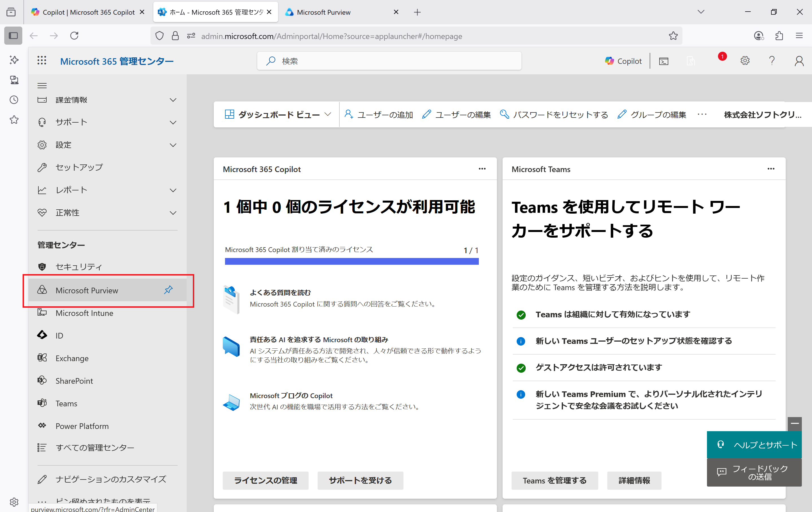
Task: Select Microsoft Intune in the sidebar
Action: point(84,313)
